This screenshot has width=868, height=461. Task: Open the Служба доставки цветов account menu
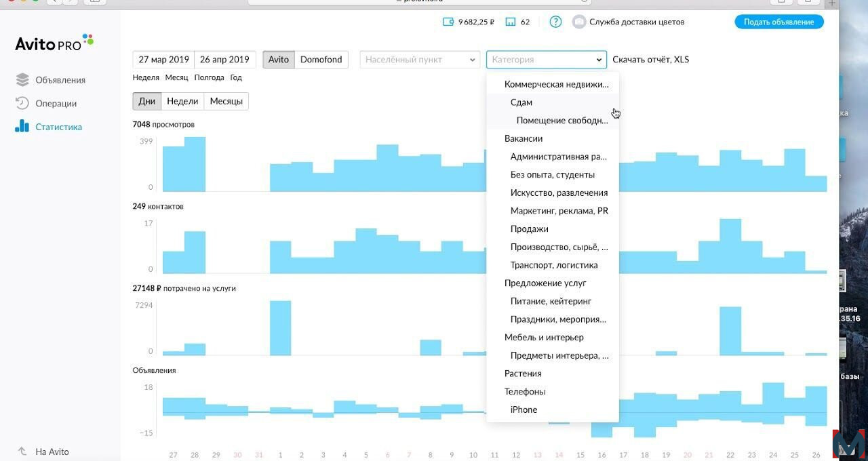click(x=629, y=22)
